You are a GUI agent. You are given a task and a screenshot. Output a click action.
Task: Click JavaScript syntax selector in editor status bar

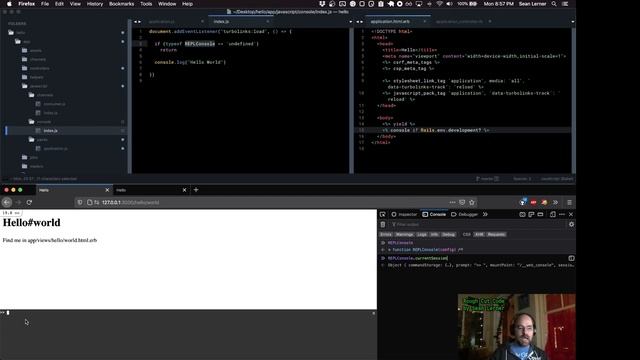tap(557, 179)
